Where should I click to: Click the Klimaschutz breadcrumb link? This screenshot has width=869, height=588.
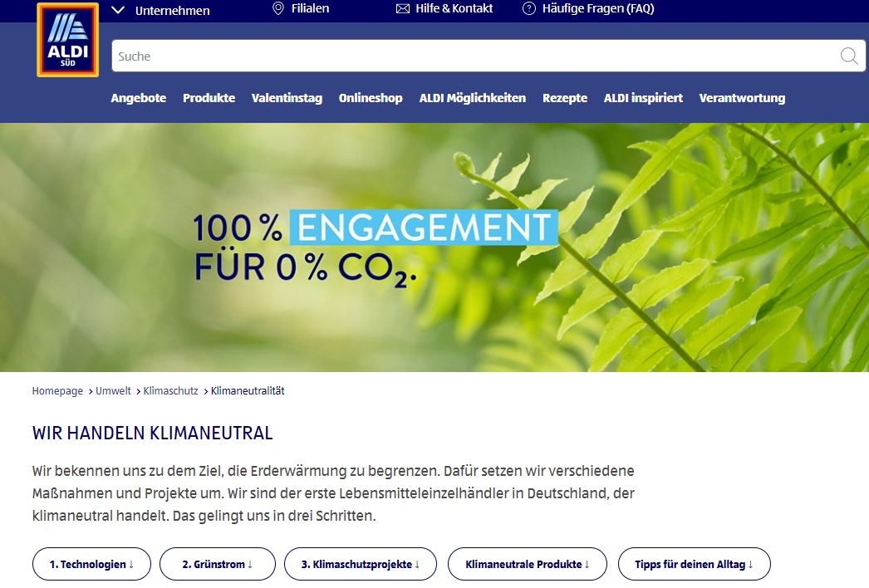click(170, 390)
